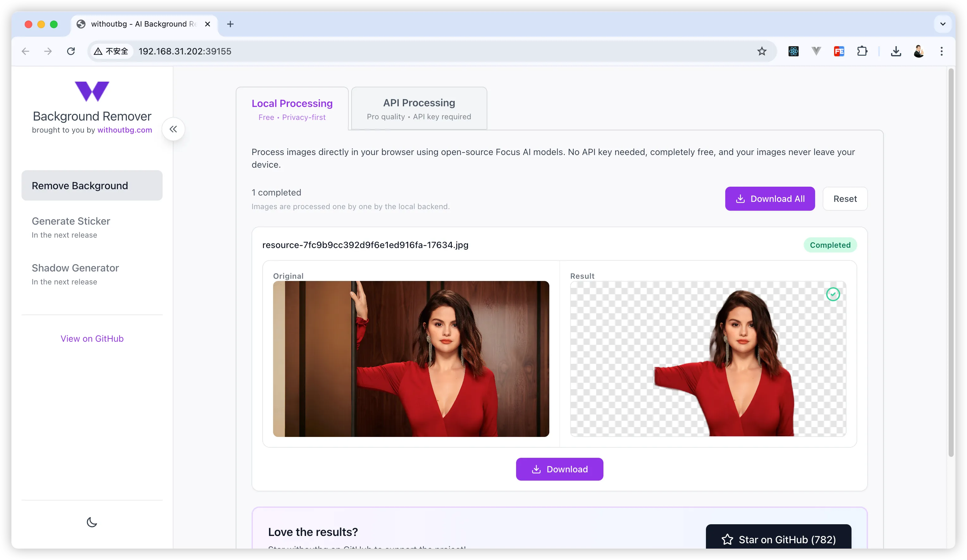Open the React DevTools extension icon
The image size is (967, 560).
[793, 51]
